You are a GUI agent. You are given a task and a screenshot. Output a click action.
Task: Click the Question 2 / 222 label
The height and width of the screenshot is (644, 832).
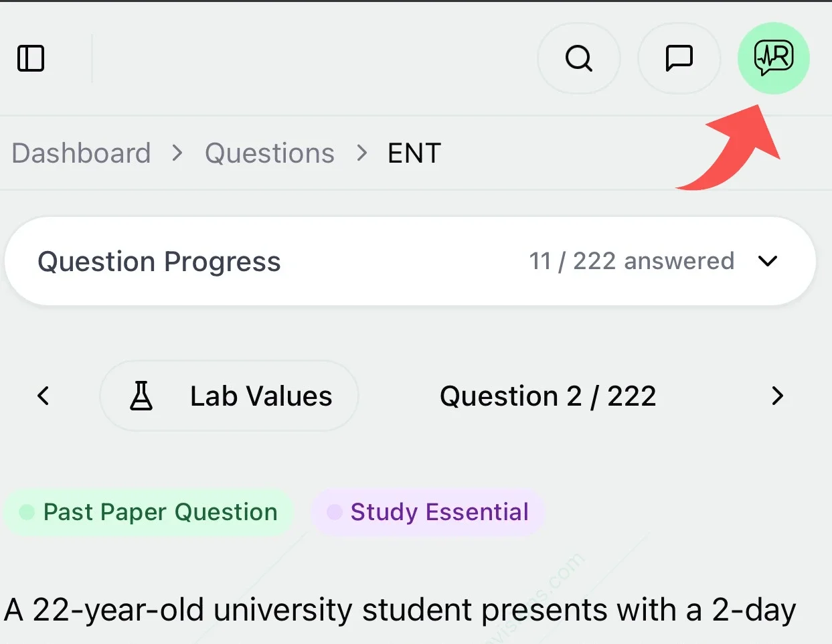point(548,396)
